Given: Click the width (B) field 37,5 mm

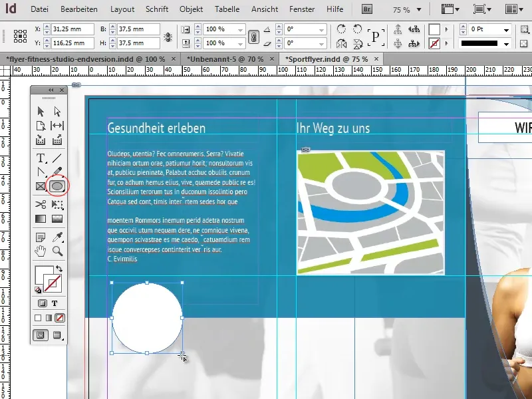Looking at the screenshot, I should coord(138,29).
